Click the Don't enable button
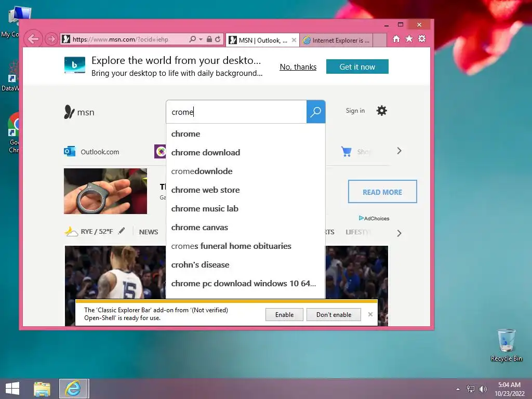532x399 pixels. [x=334, y=314]
